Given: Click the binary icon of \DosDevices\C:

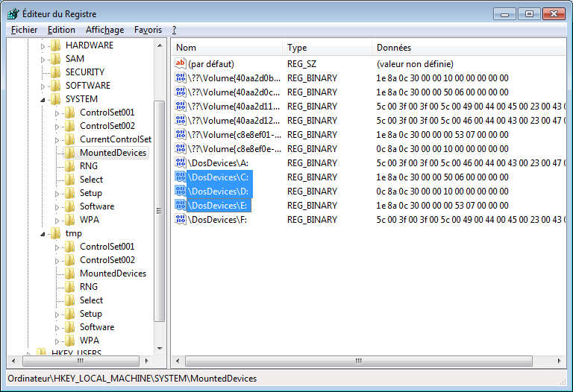Looking at the screenshot, I should (181, 177).
